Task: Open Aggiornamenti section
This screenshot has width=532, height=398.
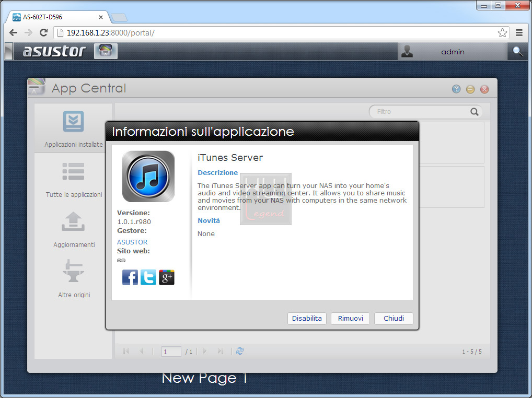Action: (x=74, y=230)
